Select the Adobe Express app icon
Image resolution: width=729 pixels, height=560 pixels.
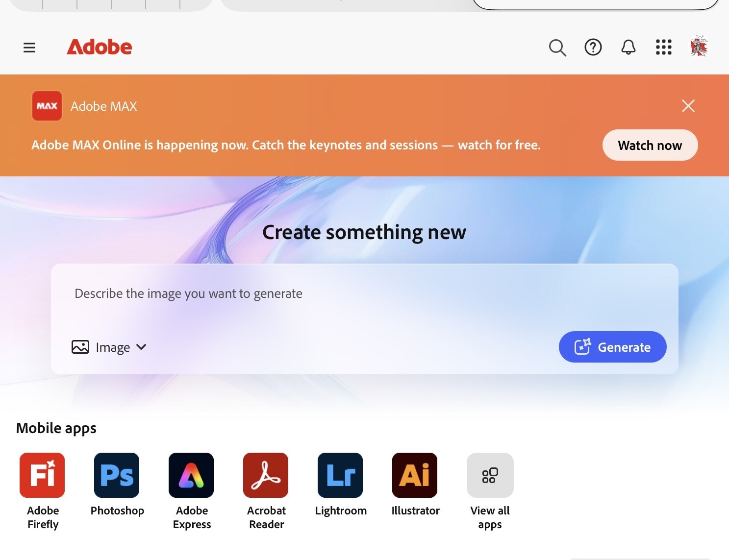191,475
